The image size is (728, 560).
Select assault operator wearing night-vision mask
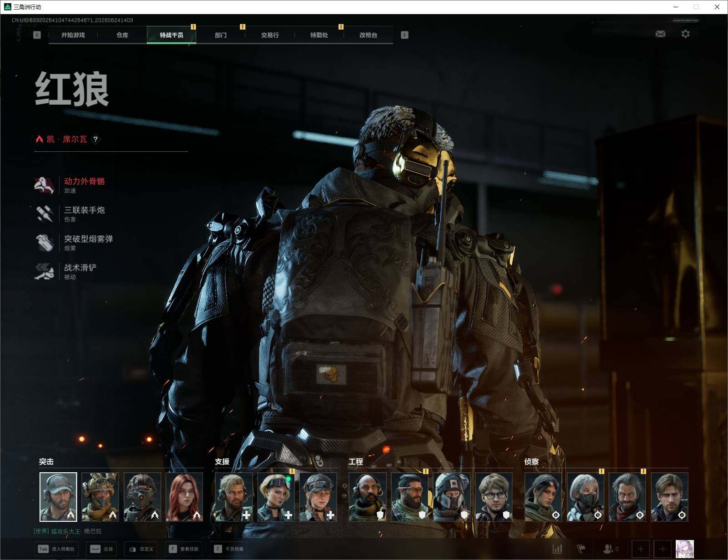click(142, 497)
